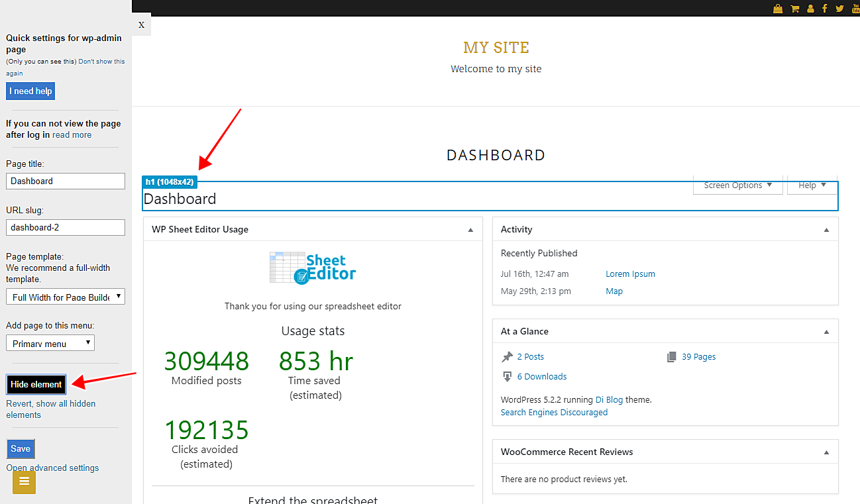Screen dimensions: 860x504
Task: Expand the Screen Options dropdown
Action: (738, 185)
